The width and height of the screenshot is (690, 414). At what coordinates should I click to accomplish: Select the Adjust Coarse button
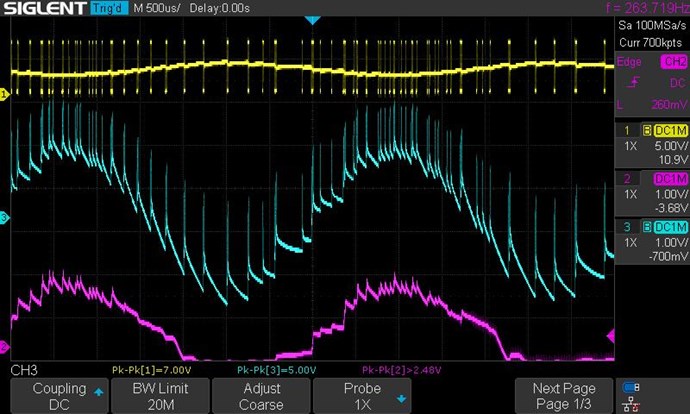tap(261, 396)
